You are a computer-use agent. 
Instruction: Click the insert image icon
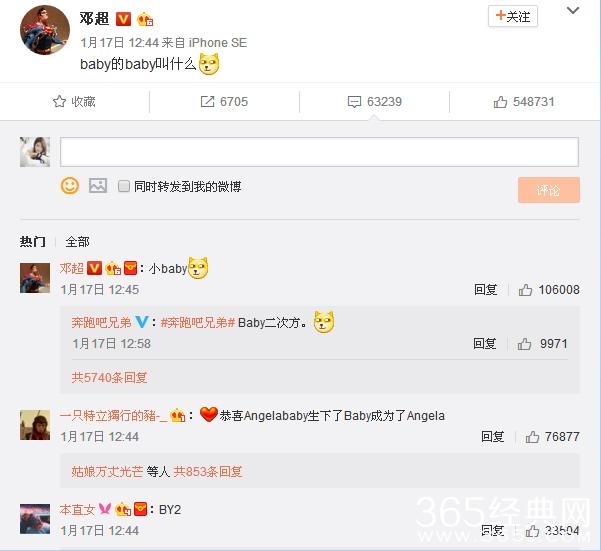(x=98, y=186)
